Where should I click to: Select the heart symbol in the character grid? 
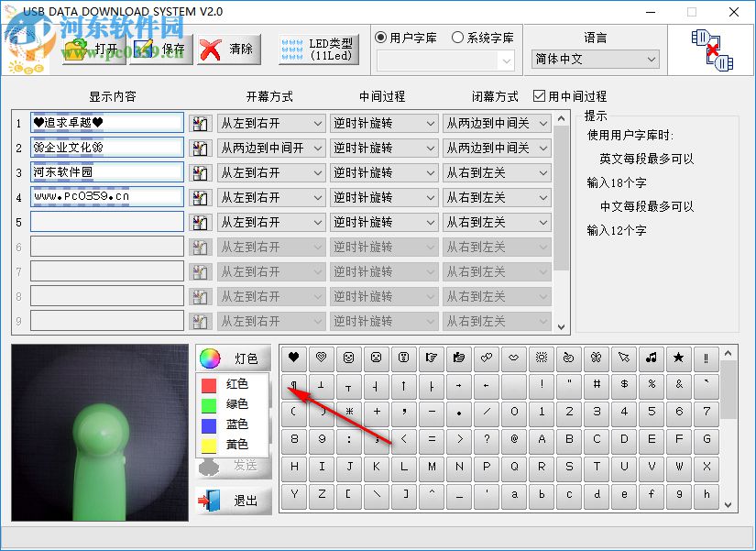click(294, 358)
